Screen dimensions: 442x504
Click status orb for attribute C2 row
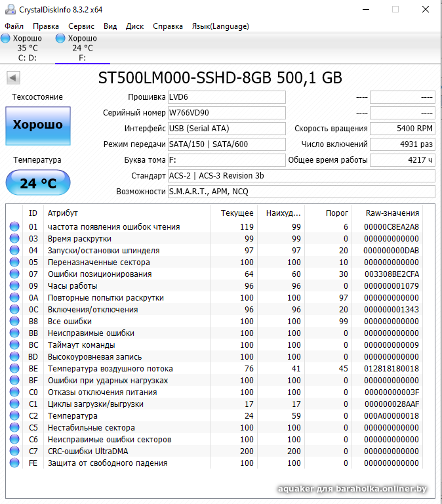click(x=14, y=415)
